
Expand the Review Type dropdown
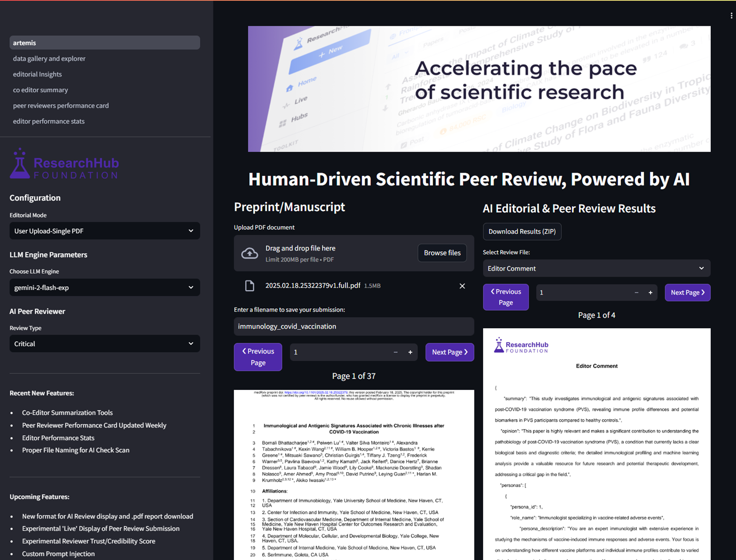pos(104,344)
